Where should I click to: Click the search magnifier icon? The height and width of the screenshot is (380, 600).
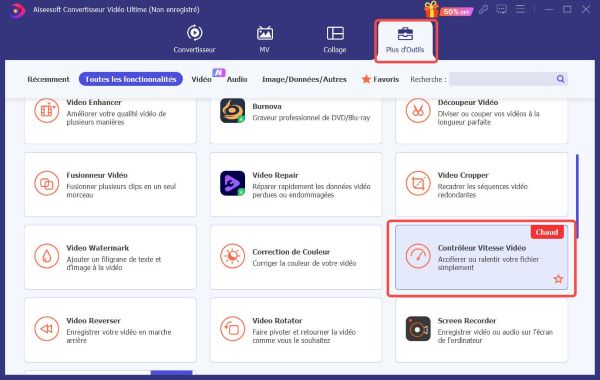coord(560,79)
